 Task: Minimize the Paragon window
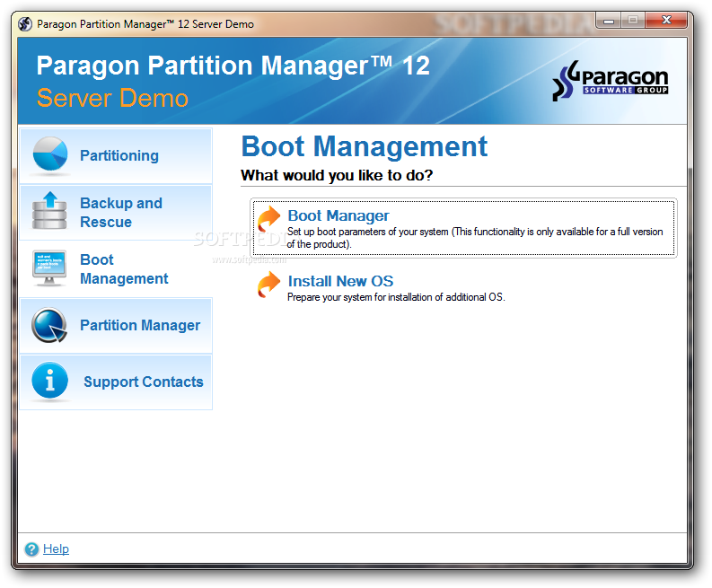point(609,21)
